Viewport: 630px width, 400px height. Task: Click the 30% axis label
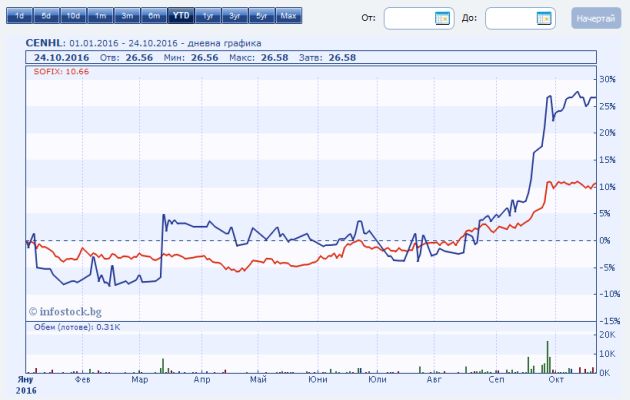tap(607, 80)
